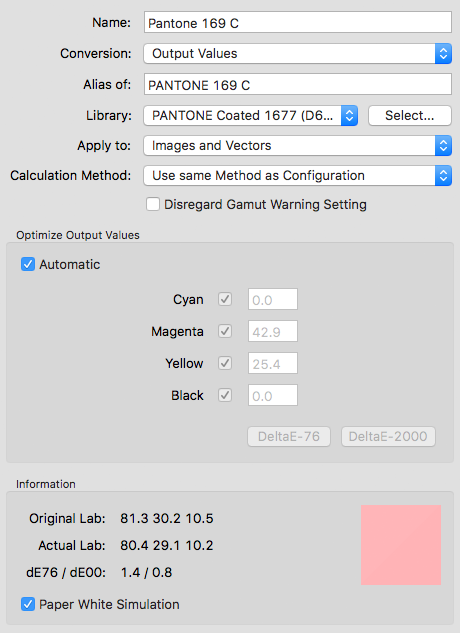Click the Cyan value field
Image resolution: width=460 pixels, height=633 pixels.
coord(273,299)
